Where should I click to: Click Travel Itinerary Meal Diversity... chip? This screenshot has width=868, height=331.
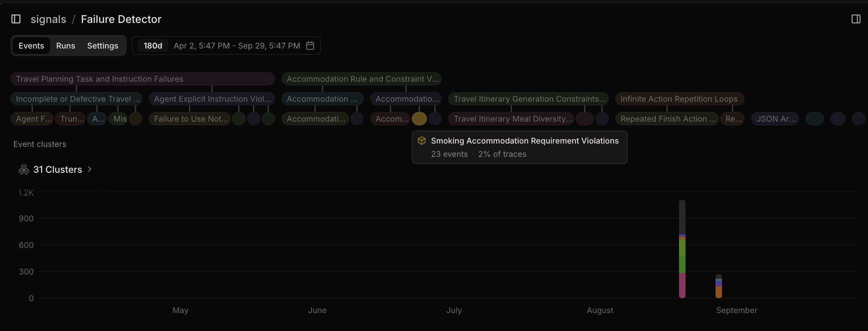511,119
